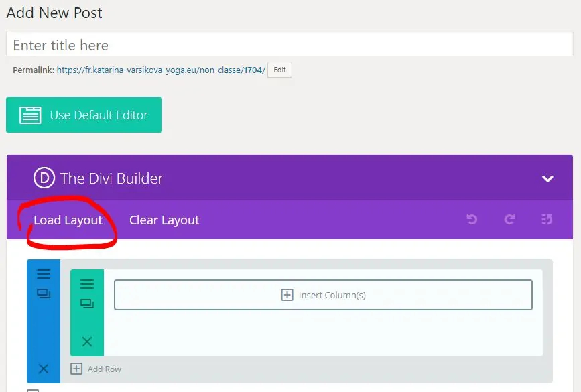Click the Add Row link
Viewport: 581px width, 392px height.
(104, 369)
